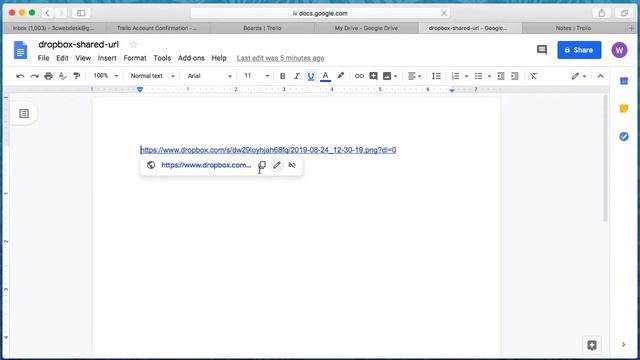
Task: Click the document title dropbox-shared-url
Action: 78,44
